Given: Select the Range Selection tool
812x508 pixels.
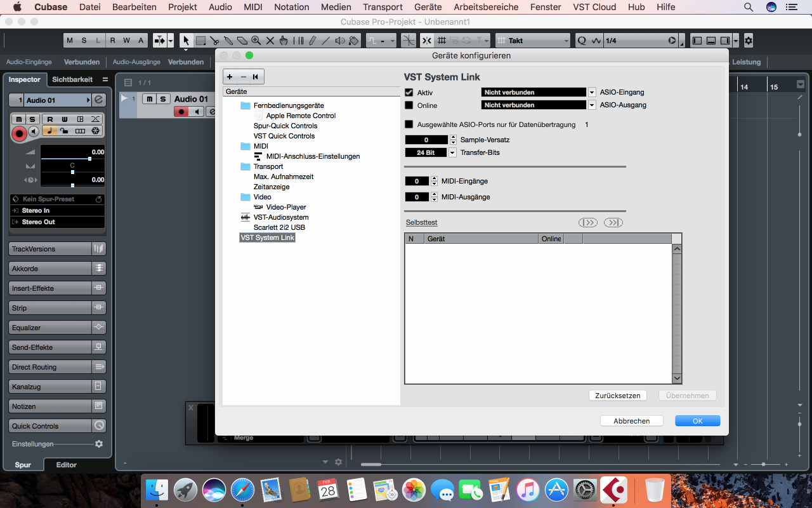Looking at the screenshot, I should point(200,41).
